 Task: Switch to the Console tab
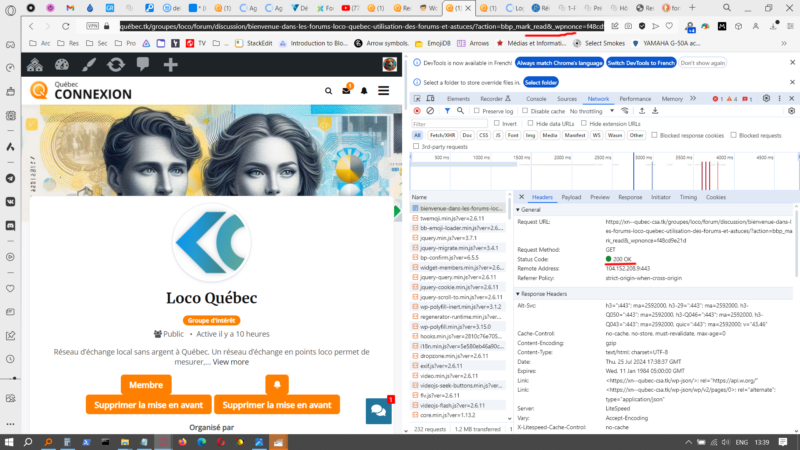tap(536, 99)
